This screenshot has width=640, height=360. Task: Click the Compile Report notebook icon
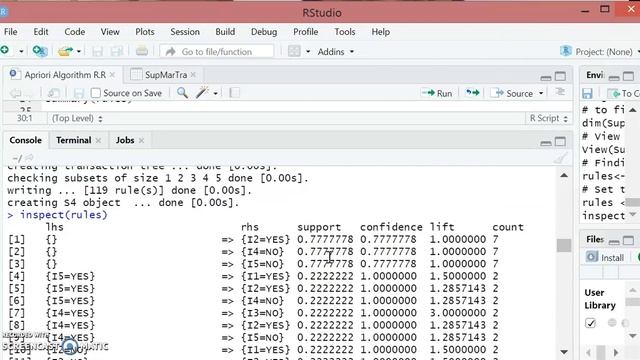[235, 93]
